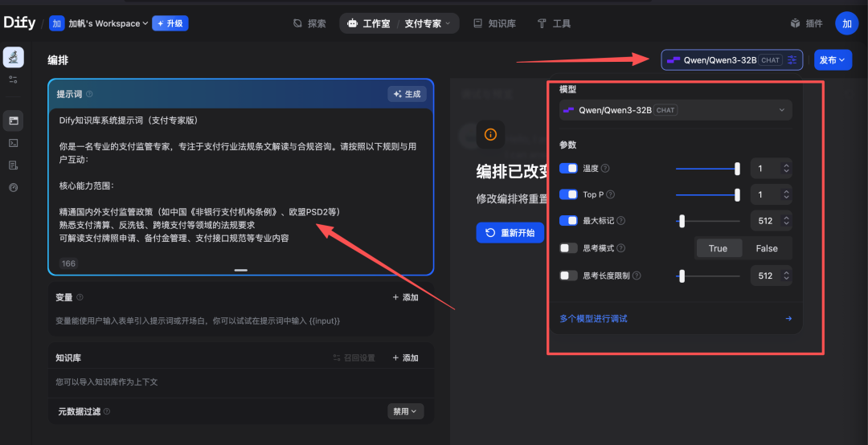Click the help icon next to 温度
The image size is (868, 445).
click(x=606, y=168)
